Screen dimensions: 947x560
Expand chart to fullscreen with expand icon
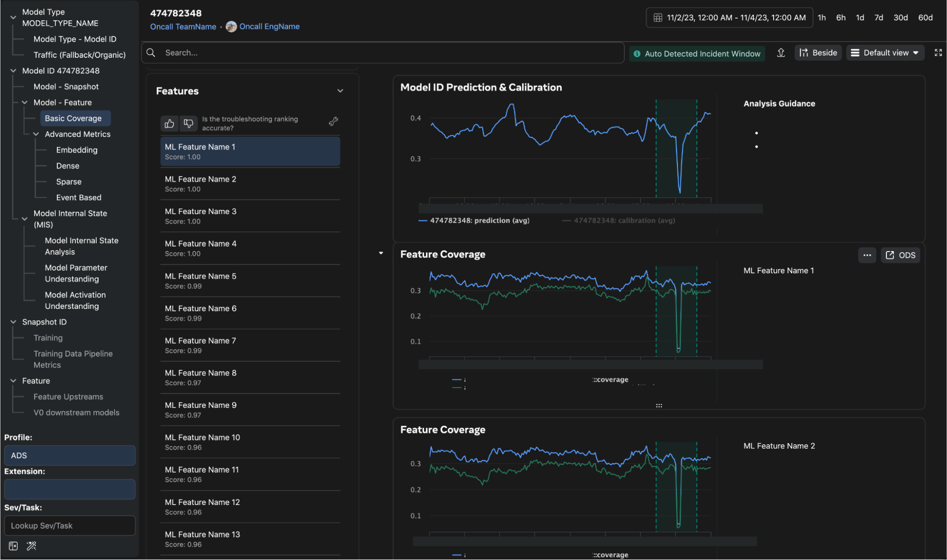click(x=938, y=53)
